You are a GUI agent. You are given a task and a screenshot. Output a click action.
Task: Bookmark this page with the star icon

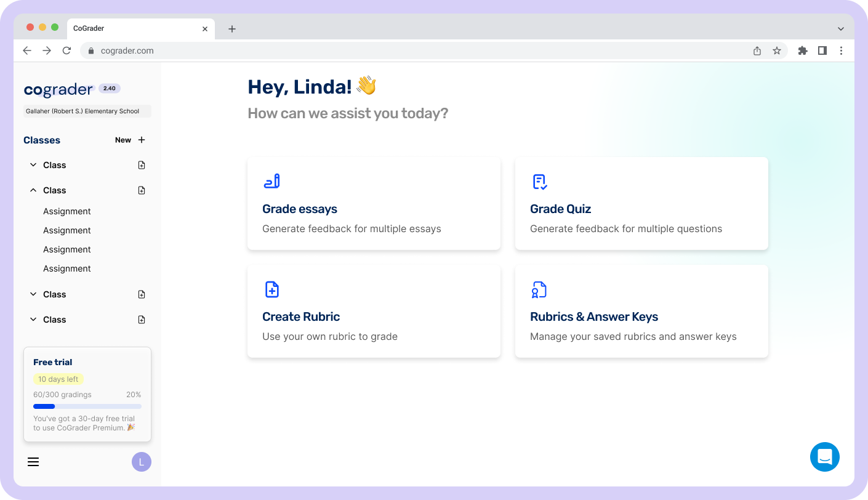777,50
